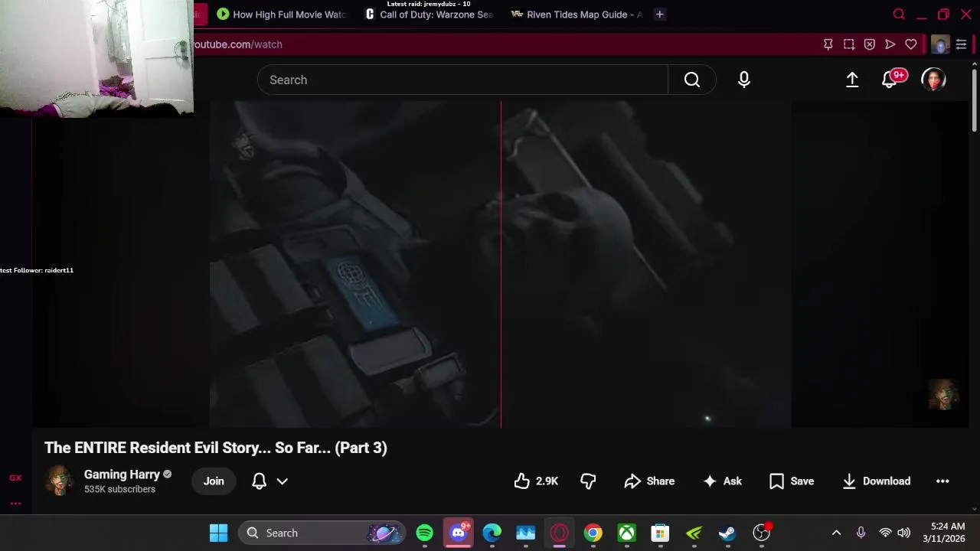Open Google Chrome from the taskbar
The image size is (980, 551).
(x=593, y=533)
